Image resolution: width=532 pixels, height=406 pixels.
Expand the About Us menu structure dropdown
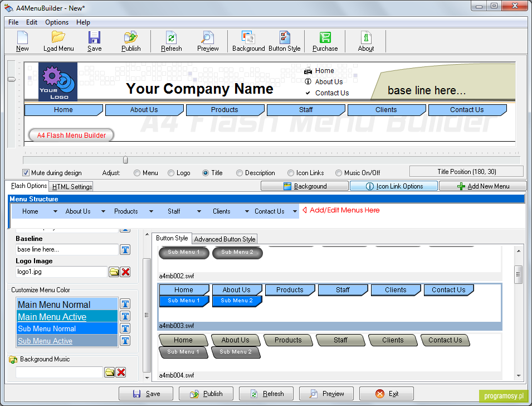pos(103,211)
